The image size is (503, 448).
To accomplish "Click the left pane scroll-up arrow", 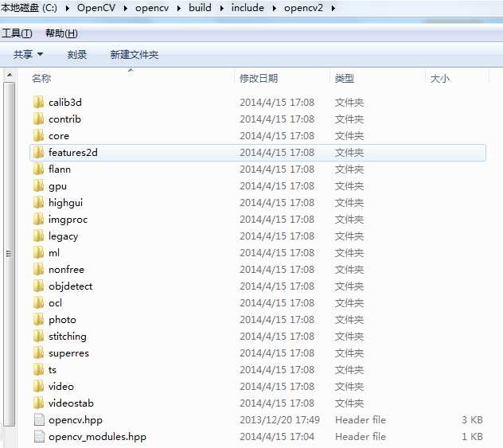I will point(10,75).
